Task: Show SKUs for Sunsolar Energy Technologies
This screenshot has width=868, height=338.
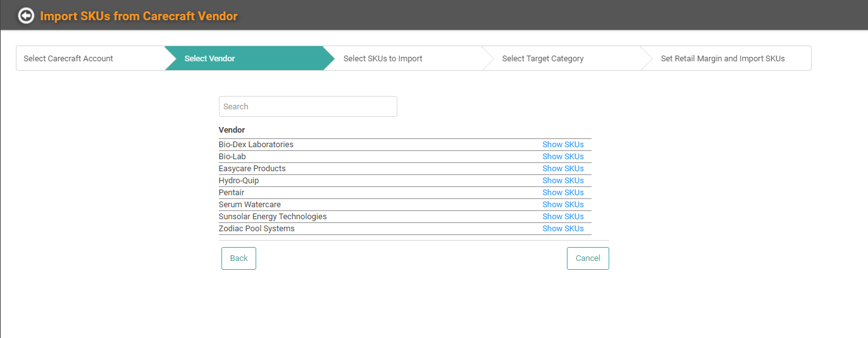Action: (563, 217)
